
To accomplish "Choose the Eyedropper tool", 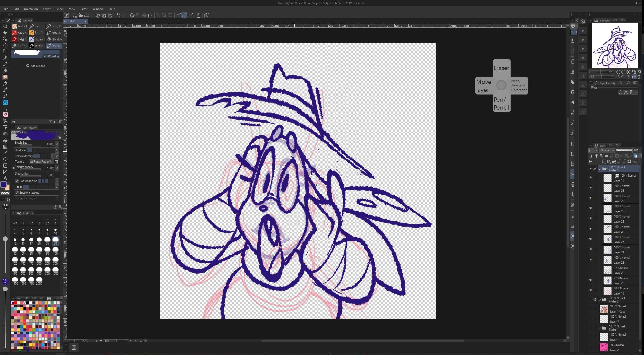I will pyautogui.click(x=5, y=64).
